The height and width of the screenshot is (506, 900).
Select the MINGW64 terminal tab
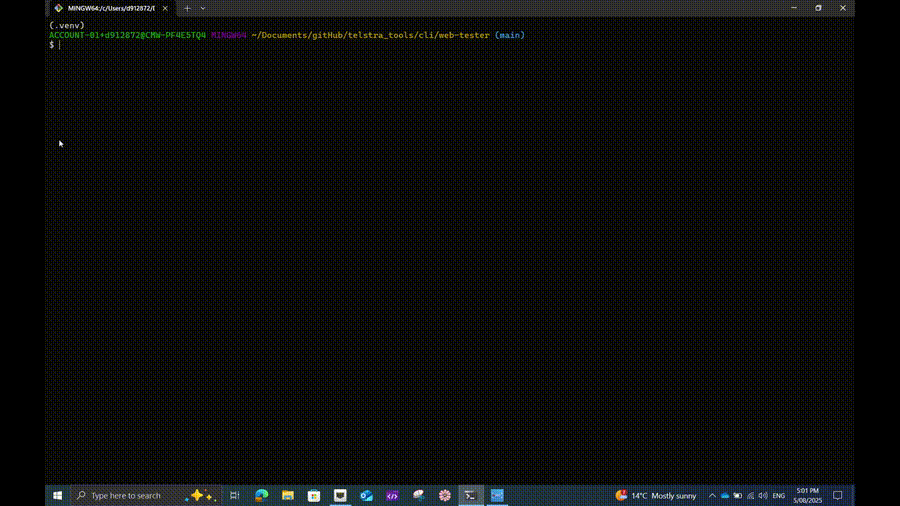[x=111, y=9]
